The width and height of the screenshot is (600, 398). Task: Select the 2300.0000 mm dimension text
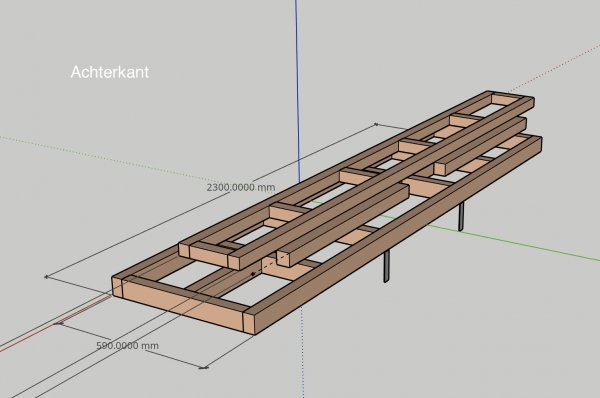click(241, 188)
